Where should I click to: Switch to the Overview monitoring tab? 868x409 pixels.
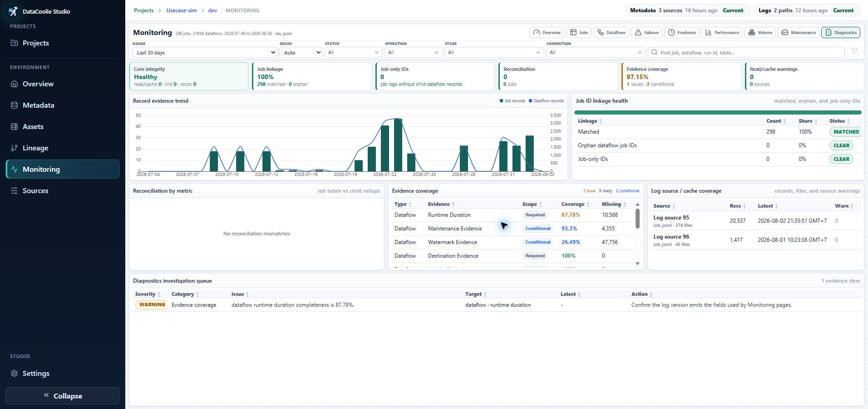click(547, 32)
